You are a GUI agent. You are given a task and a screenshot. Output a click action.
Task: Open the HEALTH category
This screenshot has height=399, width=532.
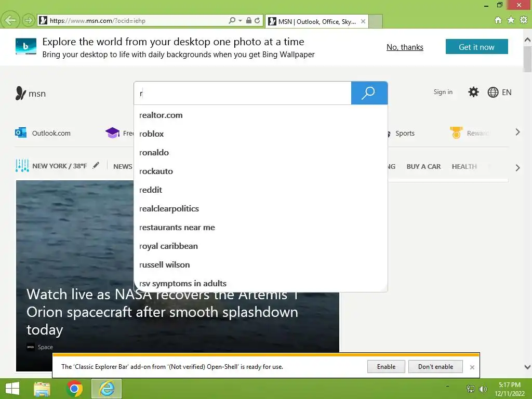click(464, 167)
